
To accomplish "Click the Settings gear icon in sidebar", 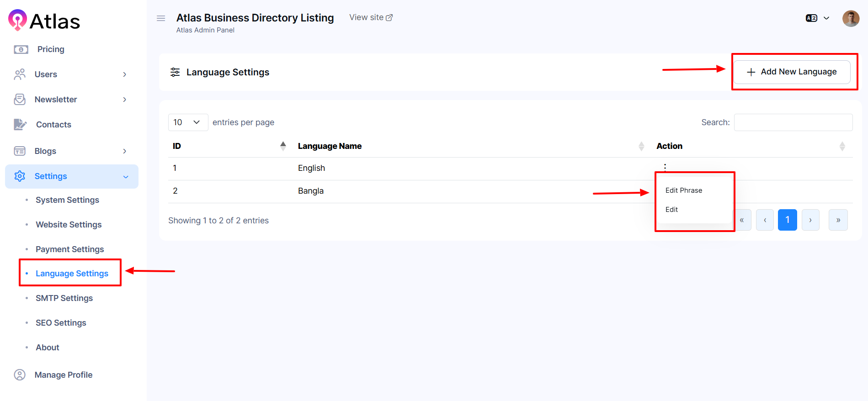I will click(20, 176).
